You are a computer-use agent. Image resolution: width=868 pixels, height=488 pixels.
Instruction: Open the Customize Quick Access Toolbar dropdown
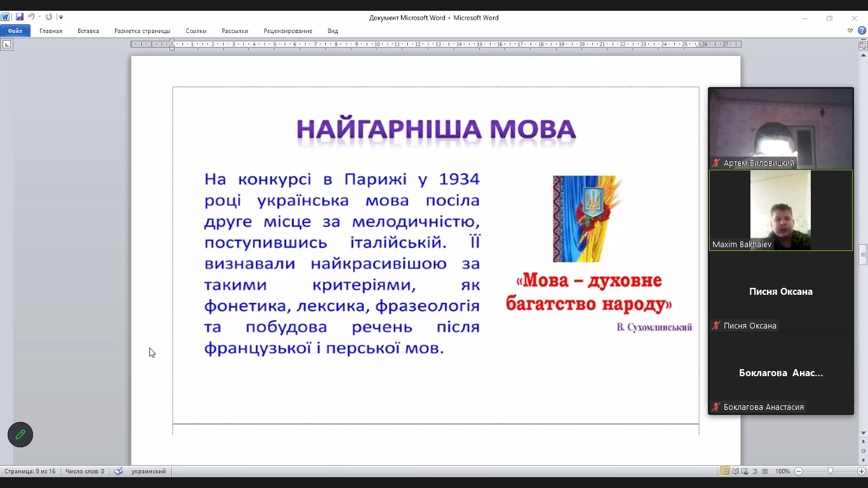(61, 17)
